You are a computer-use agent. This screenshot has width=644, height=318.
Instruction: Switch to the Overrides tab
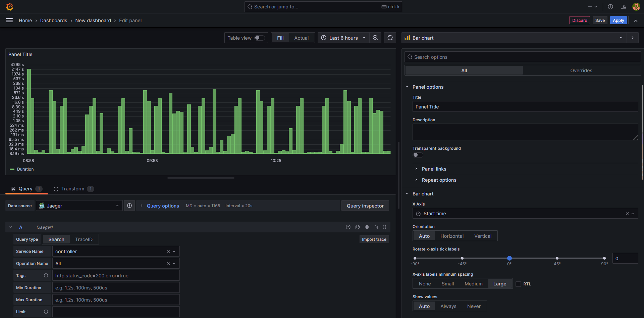[581, 71]
